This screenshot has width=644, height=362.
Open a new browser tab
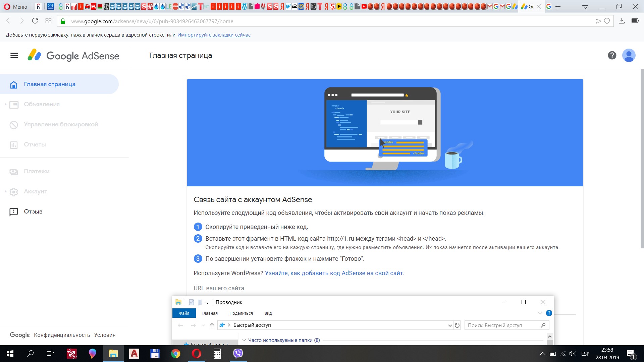[558, 7]
